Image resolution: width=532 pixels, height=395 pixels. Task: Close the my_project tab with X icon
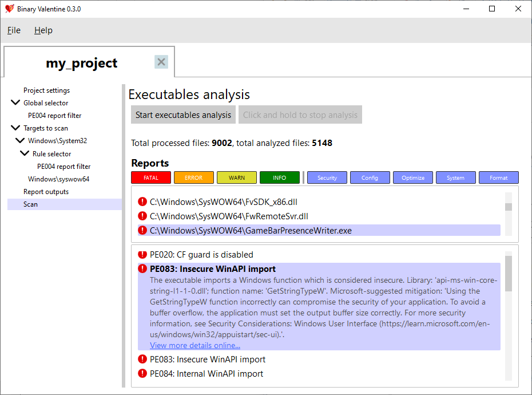pos(161,62)
